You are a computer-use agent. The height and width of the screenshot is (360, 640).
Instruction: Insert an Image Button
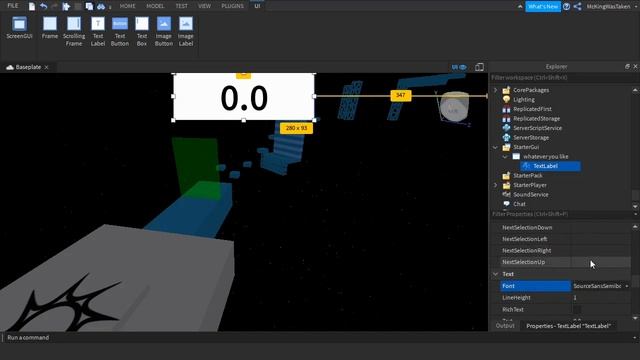point(164,31)
